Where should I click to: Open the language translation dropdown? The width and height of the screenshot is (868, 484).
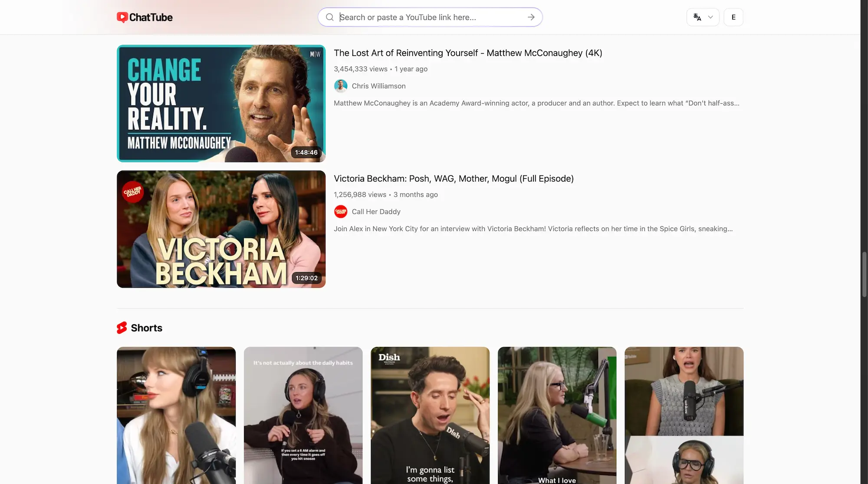[x=703, y=17]
